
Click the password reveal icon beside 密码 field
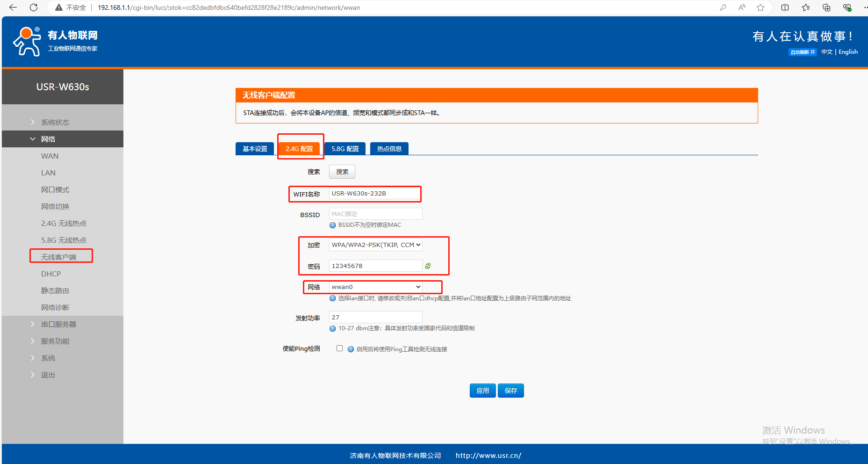click(x=428, y=266)
